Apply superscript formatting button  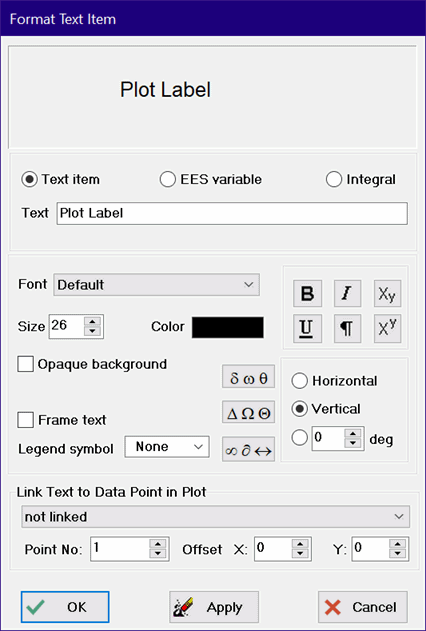coord(387,328)
